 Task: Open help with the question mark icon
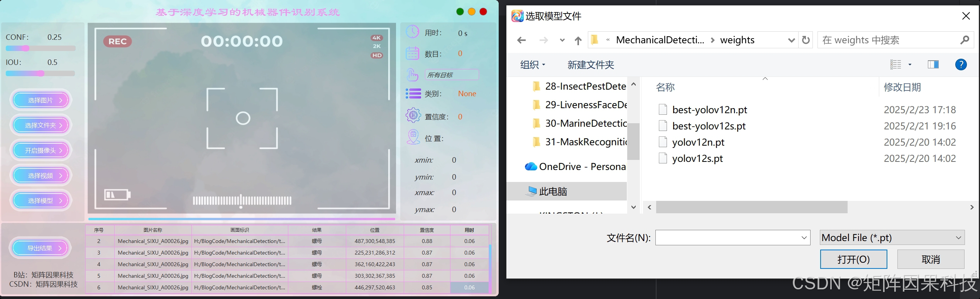coord(961,65)
